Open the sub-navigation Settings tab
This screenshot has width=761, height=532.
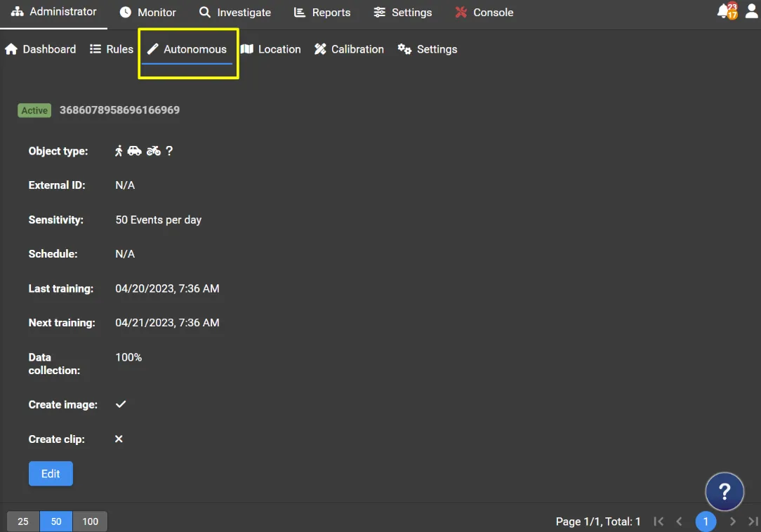pos(428,49)
